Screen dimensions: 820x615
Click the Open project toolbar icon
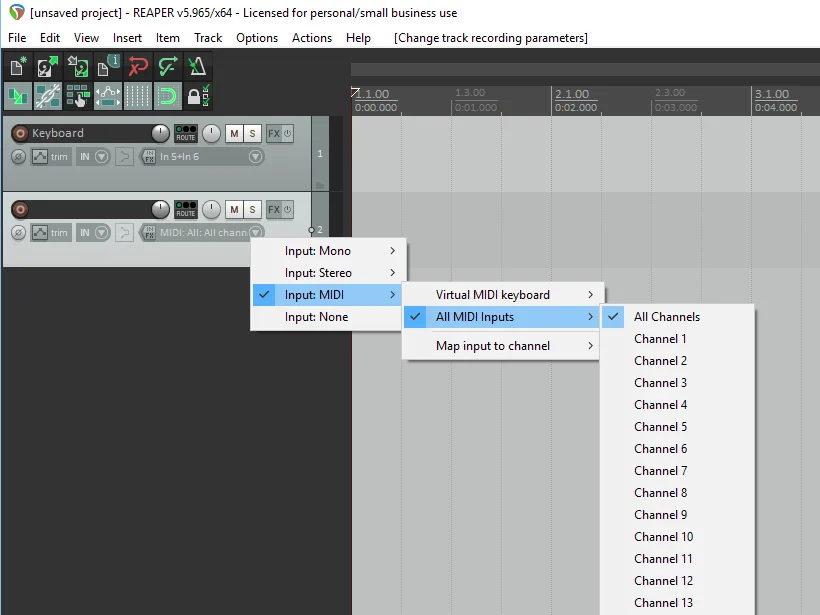click(48, 66)
